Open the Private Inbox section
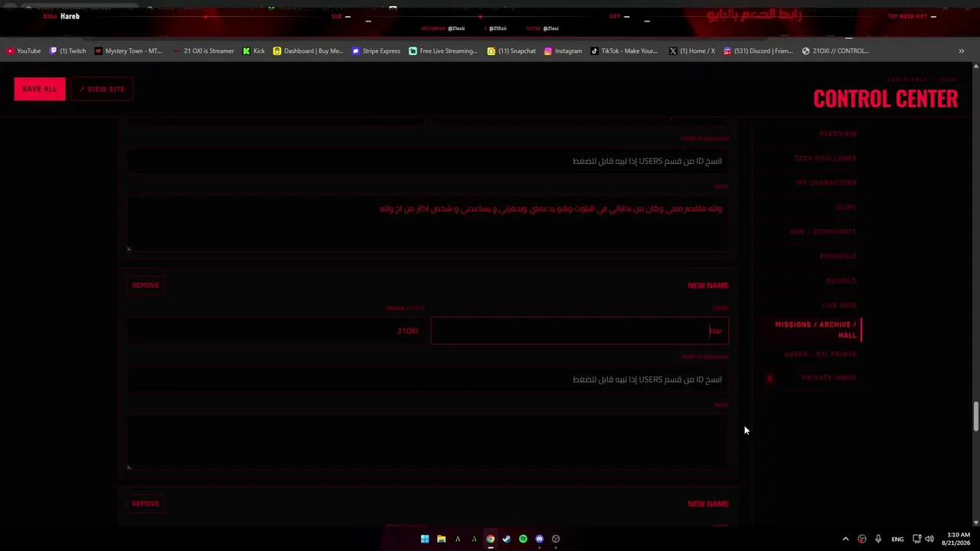The height and width of the screenshot is (551, 980). [828, 378]
